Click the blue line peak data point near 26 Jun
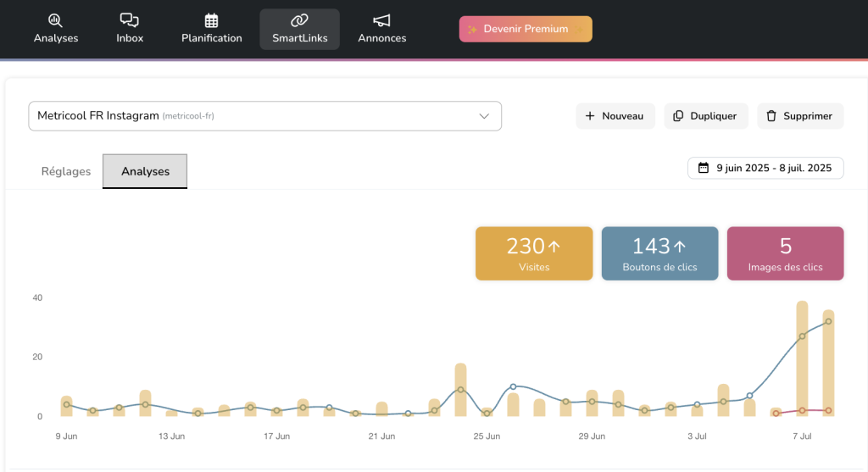Viewport: 868px width, 472px height. click(x=513, y=386)
